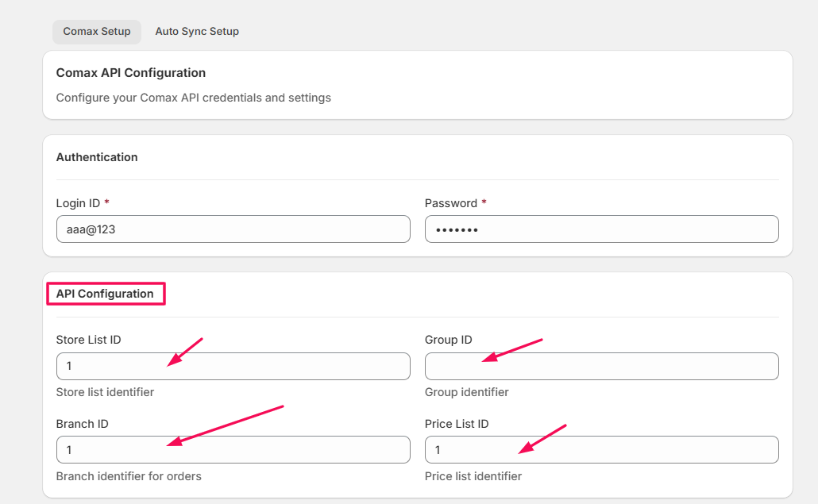The height and width of the screenshot is (504, 818).
Task: Click the Password field label
Action: click(x=450, y=203)
